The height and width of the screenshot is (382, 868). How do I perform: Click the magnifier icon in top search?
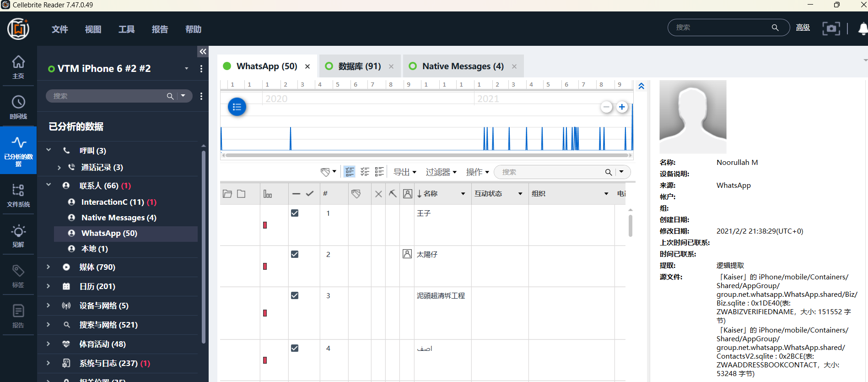[x=775, y=27]
